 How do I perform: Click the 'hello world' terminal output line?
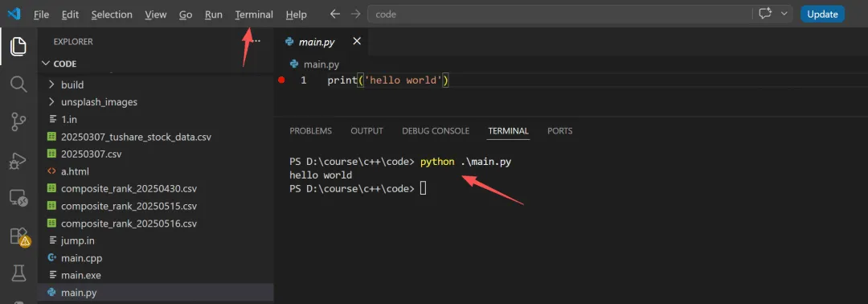tap(321, 175)
